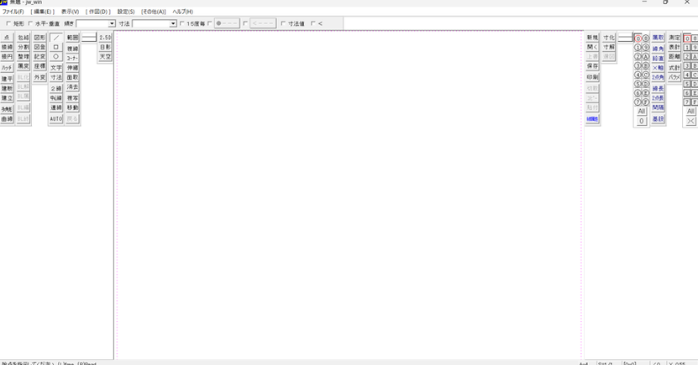Select the コーナー corner tool
The image size is (698, 365).
click(73, 58)
